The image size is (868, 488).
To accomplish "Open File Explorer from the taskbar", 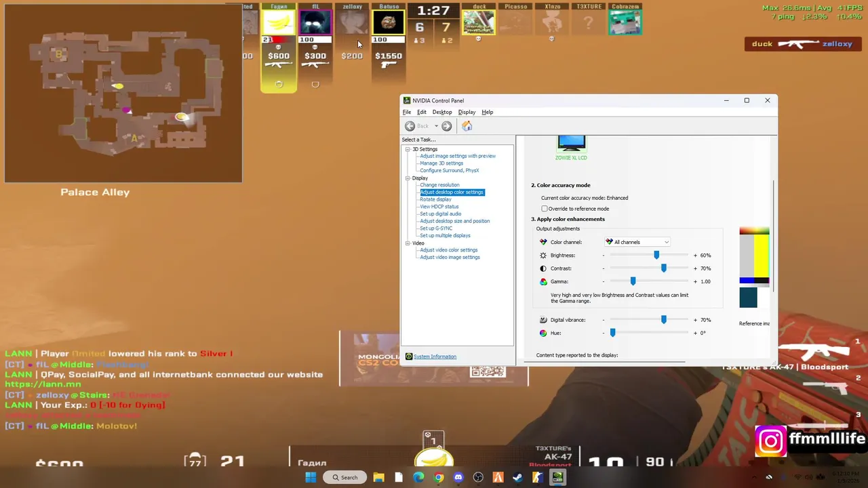I will point(378,477).
